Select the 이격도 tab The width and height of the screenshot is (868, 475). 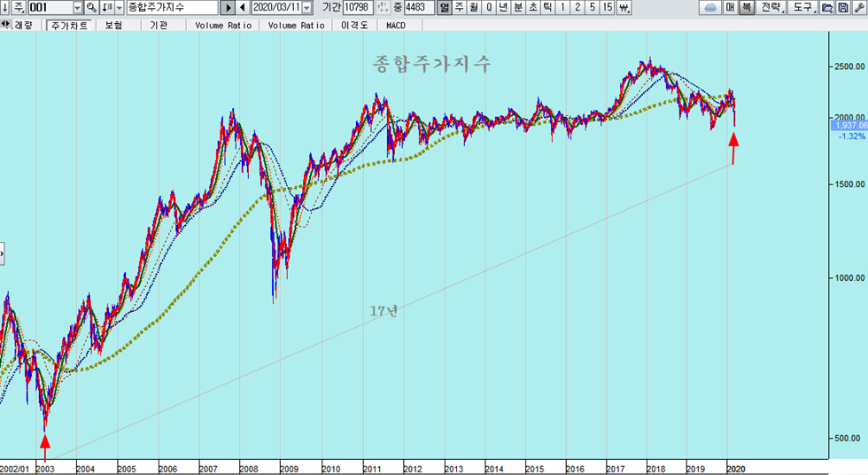(x=355, y=26)
